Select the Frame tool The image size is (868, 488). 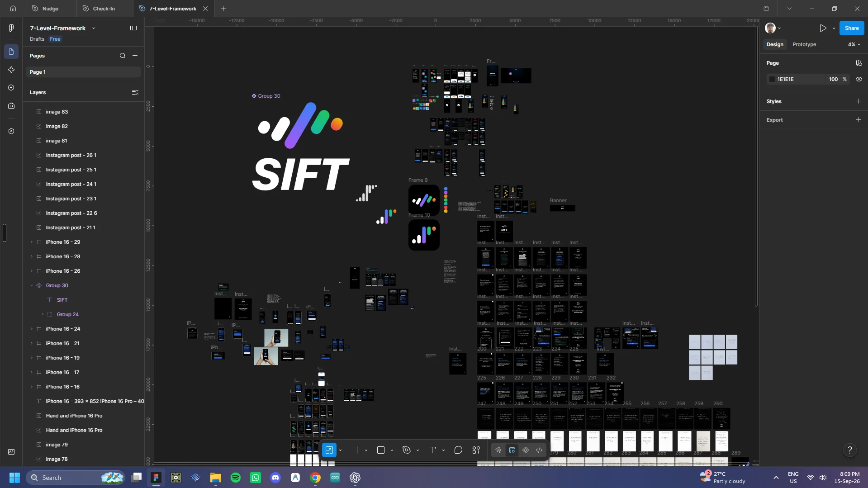[x=355, y=450]
